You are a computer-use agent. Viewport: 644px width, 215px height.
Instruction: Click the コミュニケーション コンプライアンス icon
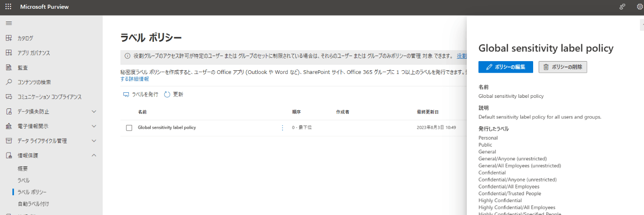coord(9,97)
